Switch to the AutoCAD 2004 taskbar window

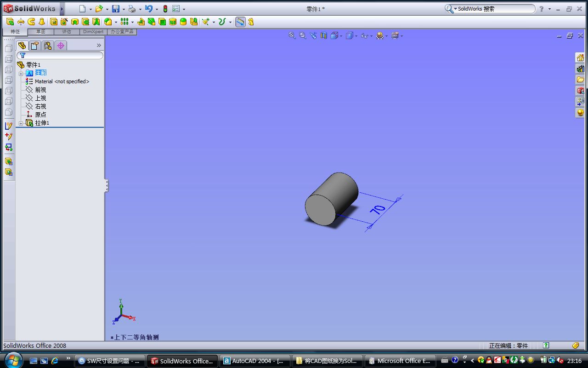(x=255, y=361)
